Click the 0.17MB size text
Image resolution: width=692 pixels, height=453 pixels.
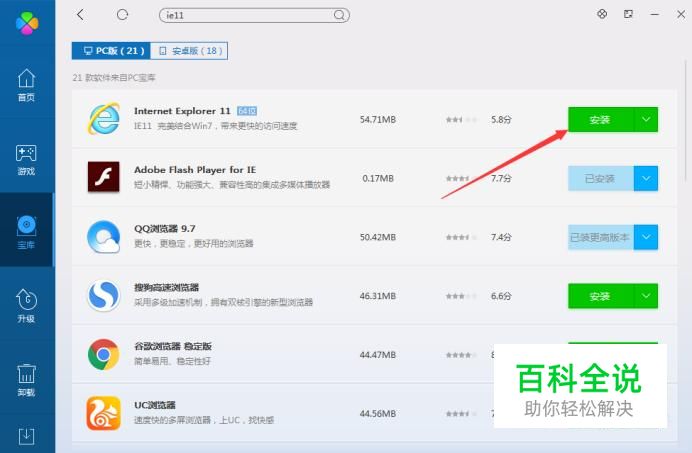tap(378, 178)
